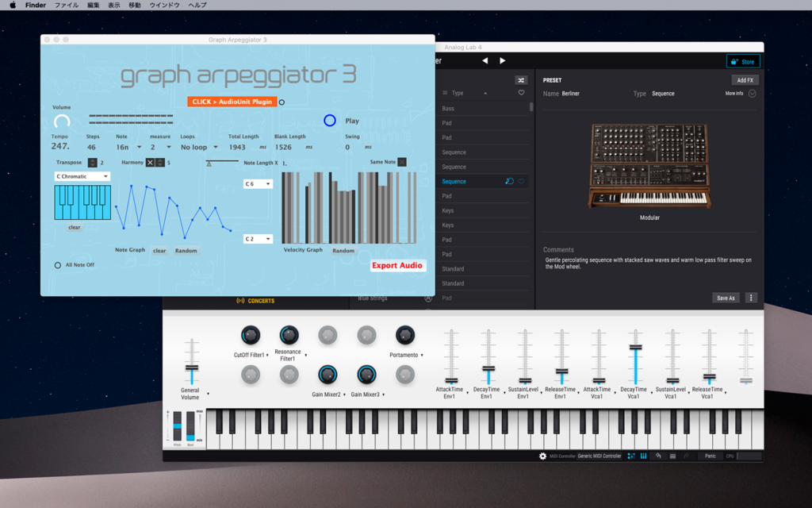Click the list sort icon beside Type
The image size is (812, 508).
pyautogui.click(x=444, y=93)
